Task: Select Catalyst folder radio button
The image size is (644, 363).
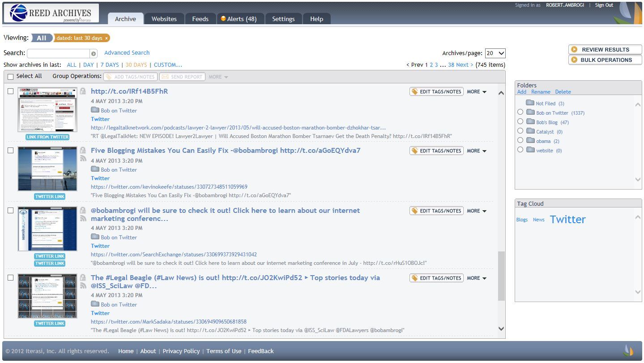Action: point(520,131)
